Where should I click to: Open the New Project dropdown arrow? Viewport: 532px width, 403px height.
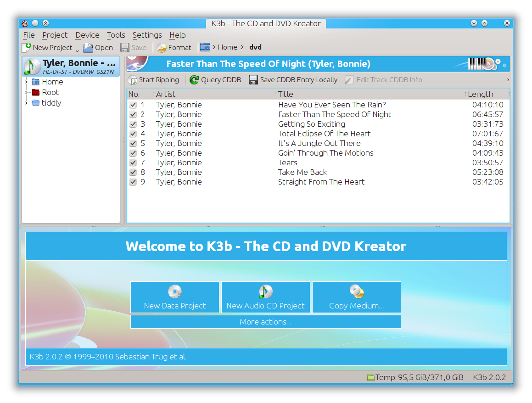tap(77, 50)
